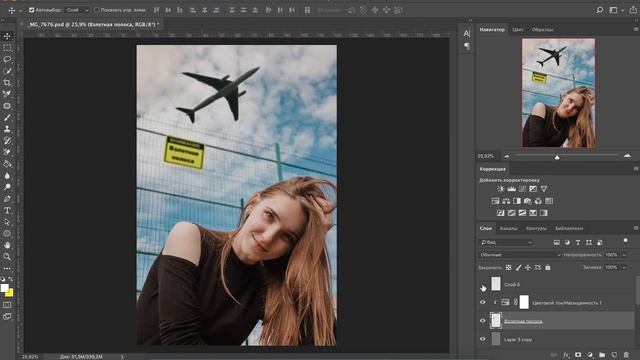The height and width of the screenshot is (360, 640).
Task: Open the Layers panel menu
Action: tap(636, 228)
